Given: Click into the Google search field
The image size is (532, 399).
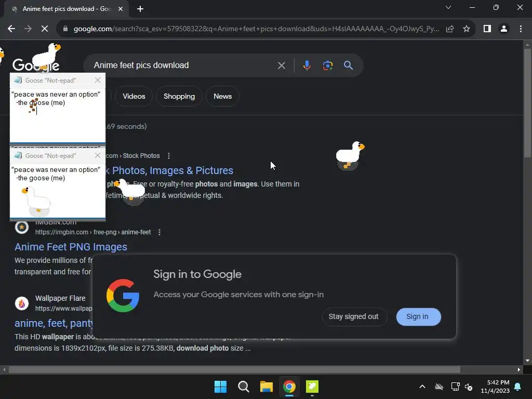Looking at the screenshot, I should (x=183, y=65).
